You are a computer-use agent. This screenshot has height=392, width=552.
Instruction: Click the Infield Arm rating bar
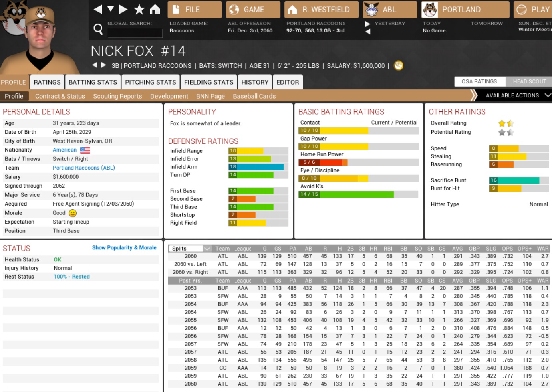coord(258,167)
